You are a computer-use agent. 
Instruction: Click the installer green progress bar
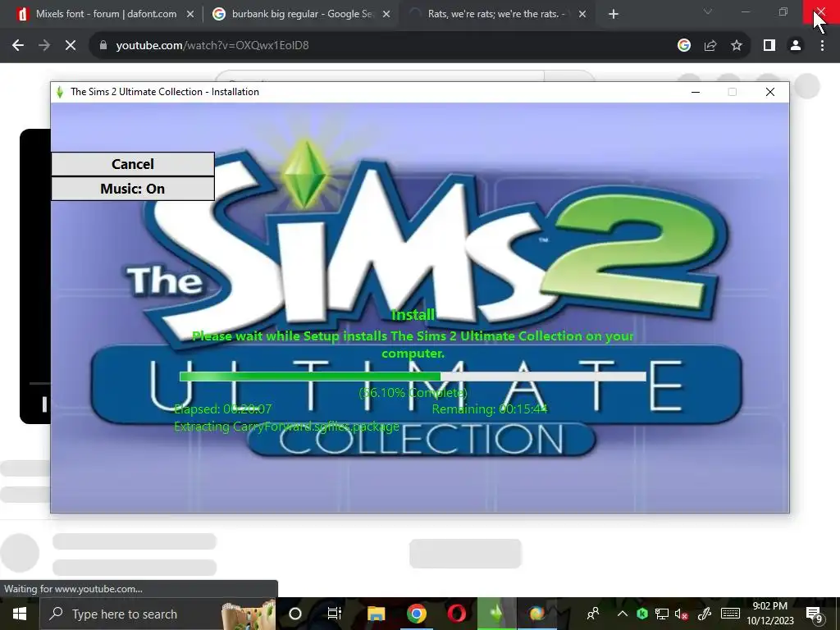click(x=413, y=377)
